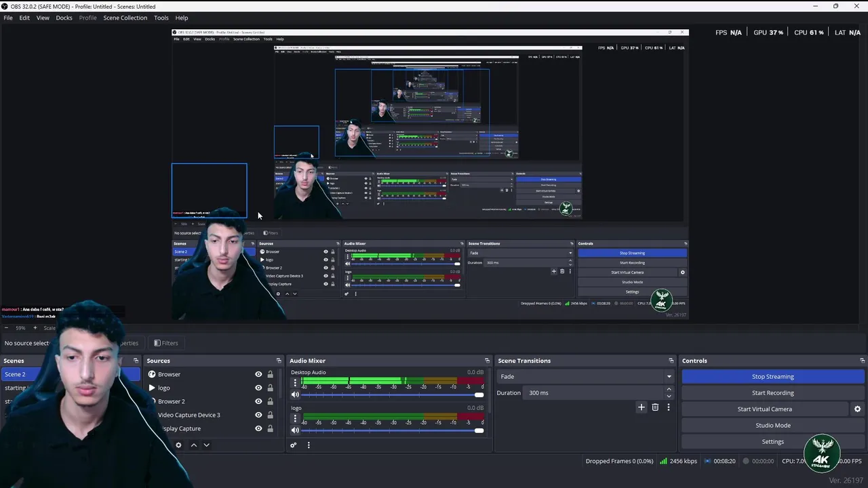The width and height of the screenshot is (868, 488).
Task: Adjust the Desktop Audio volume slider
Action: (392, 394)
